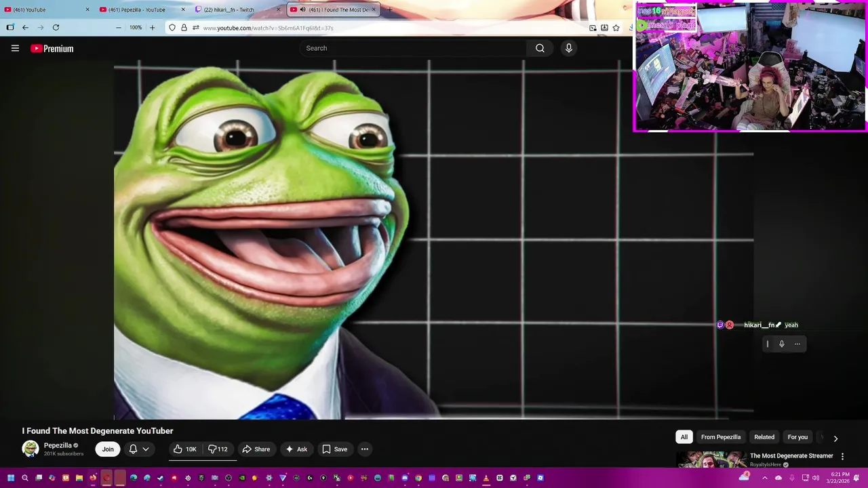Focus the YouTube search box
Screen dimensions: 868x488
click(x=413, y=48)
